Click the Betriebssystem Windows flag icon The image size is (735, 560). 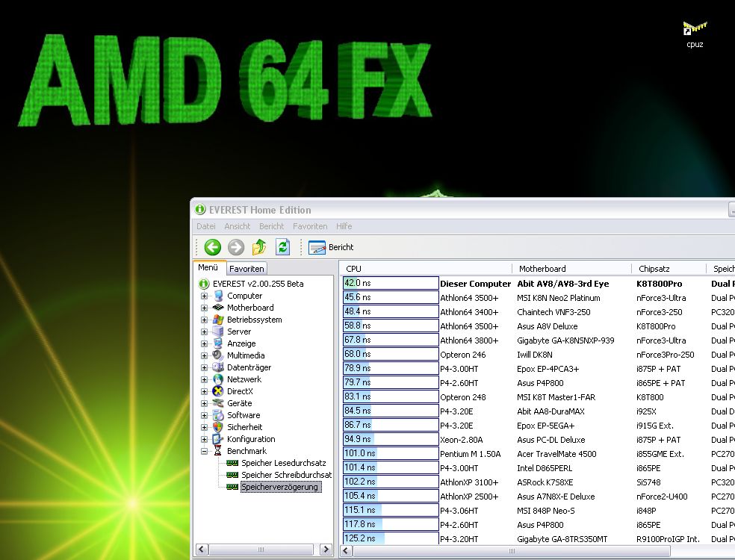click(218, 320)
